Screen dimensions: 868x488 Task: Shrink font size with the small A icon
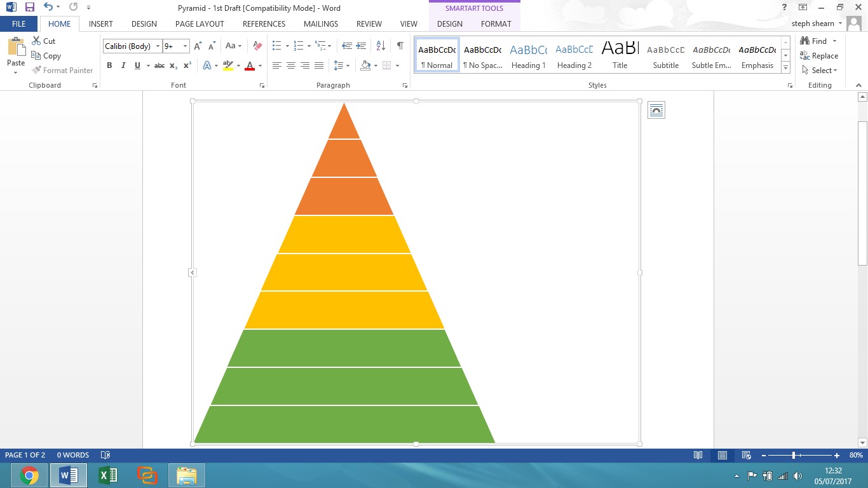point(212,46)
